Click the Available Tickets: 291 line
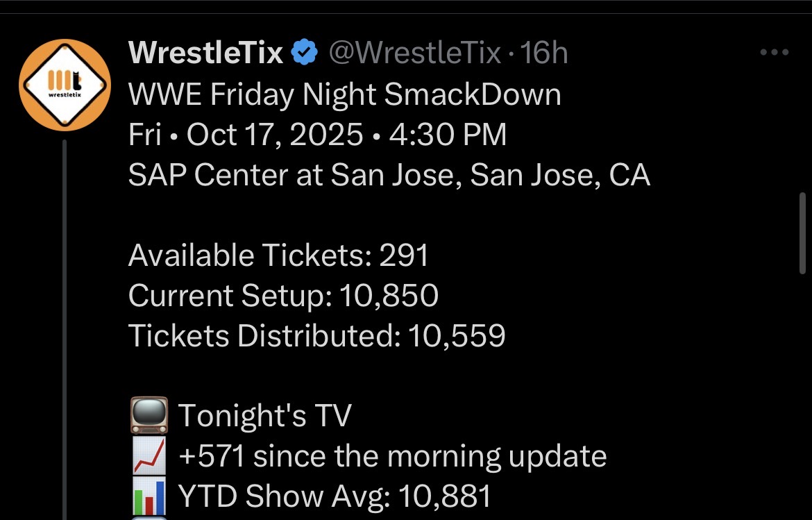Viewport: 812px width, 520px height. point(278,255)
